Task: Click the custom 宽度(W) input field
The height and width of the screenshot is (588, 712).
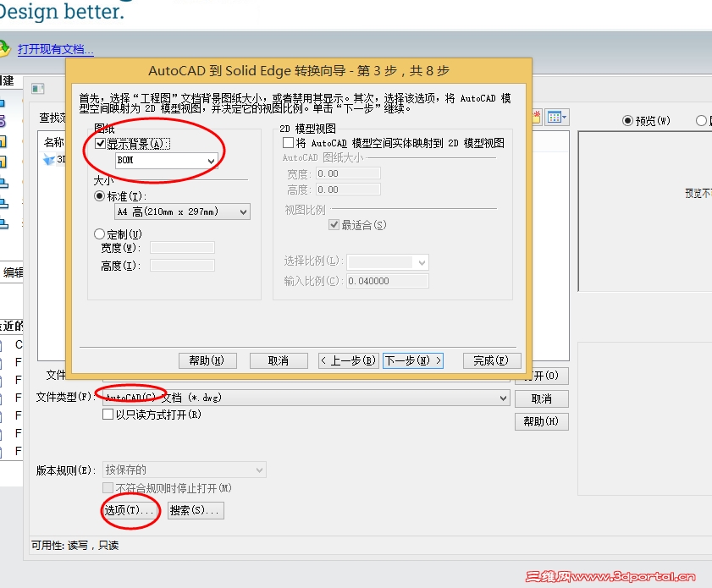Action: coord(182,248)
